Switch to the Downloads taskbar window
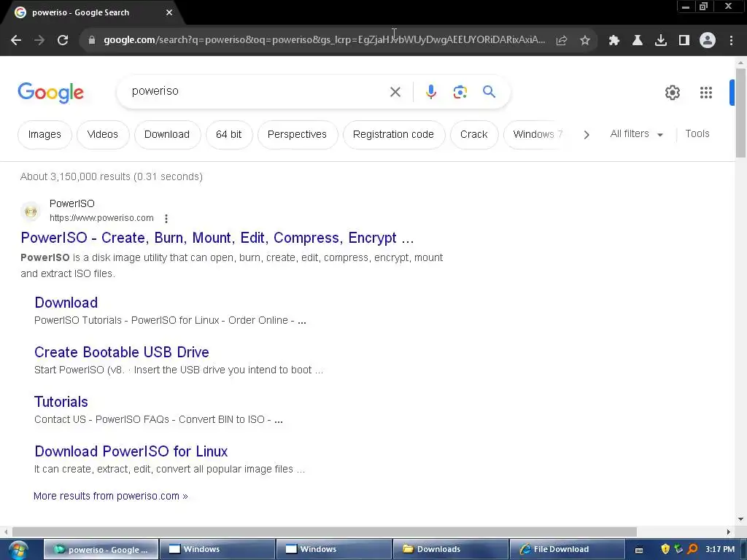This screenshot has height=560, width=747. tap(451, 550)
